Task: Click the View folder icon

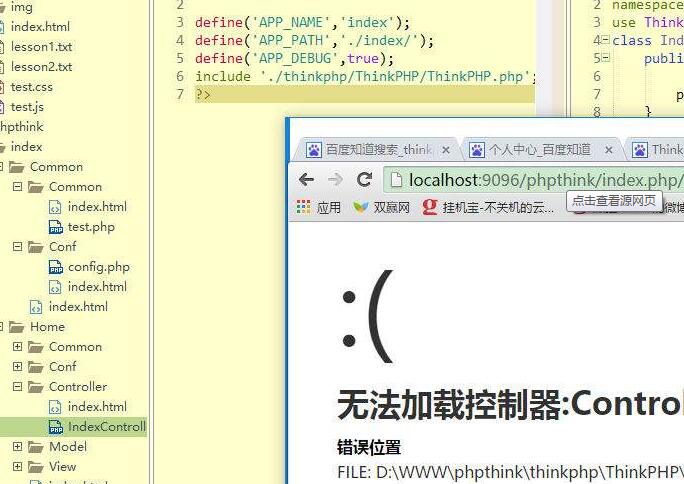Action: (x=36, y=467)
